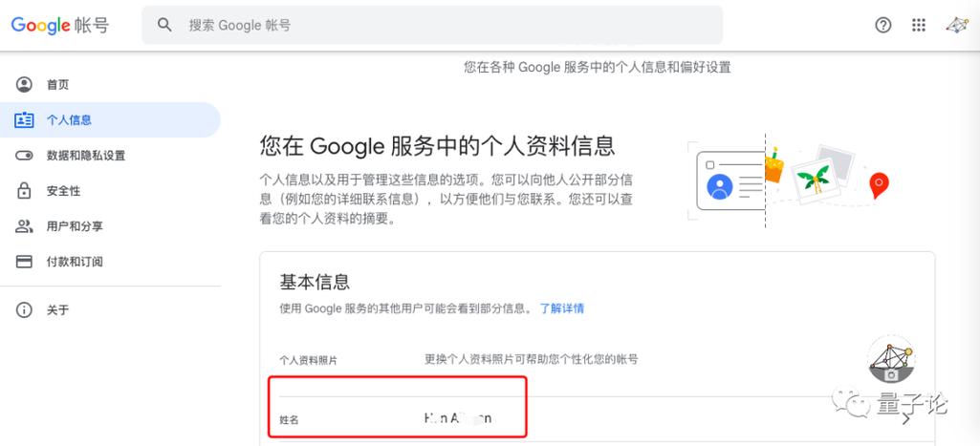Focus the 搜索 Google 帐号 search field
The image size is (980, 446).
click(x=432, y=25)
